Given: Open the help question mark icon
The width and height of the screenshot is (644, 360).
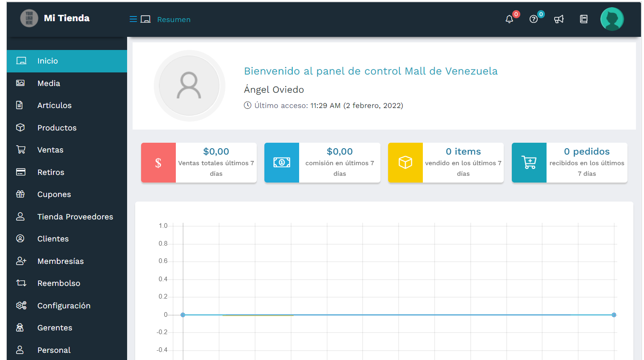Looking at the screenshot, I should [533, 19].
